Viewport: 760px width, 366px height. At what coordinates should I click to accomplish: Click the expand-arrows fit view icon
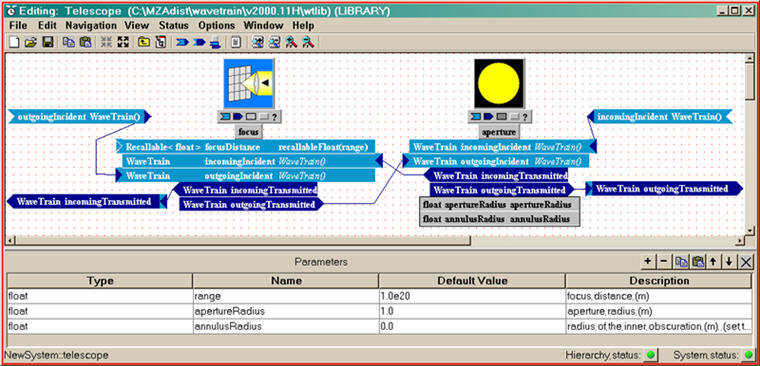[123, 42]
